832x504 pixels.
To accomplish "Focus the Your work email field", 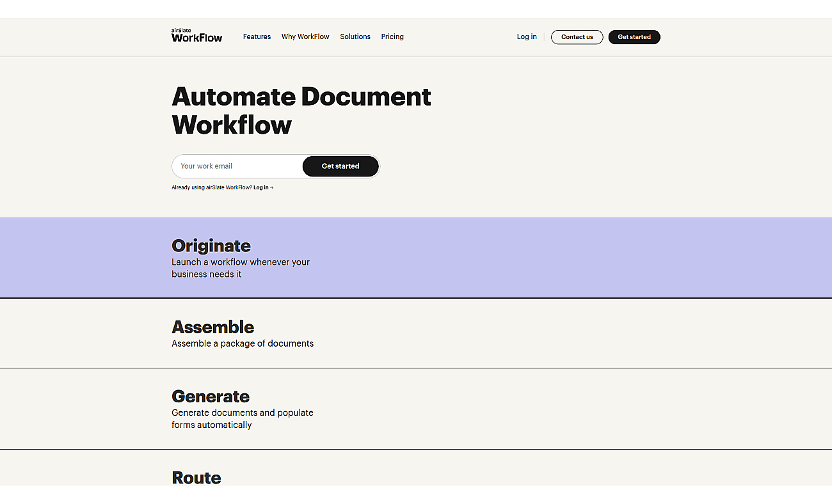I will click(x=237, y=166).
